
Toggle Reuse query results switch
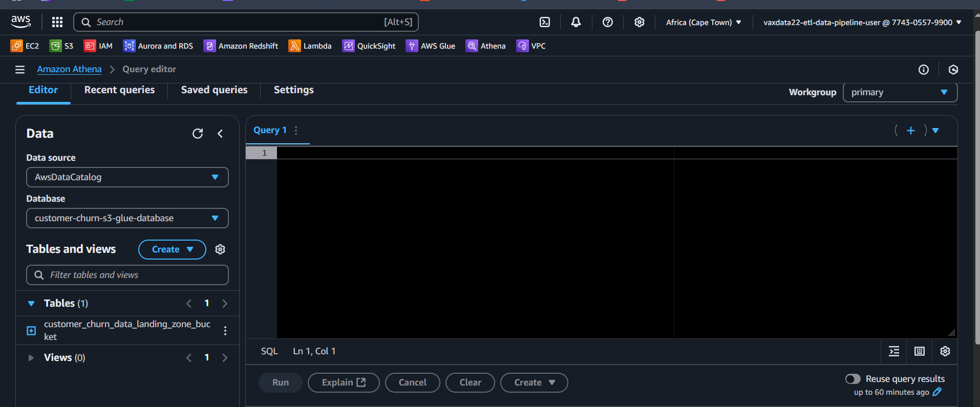(x=853, y=379)
